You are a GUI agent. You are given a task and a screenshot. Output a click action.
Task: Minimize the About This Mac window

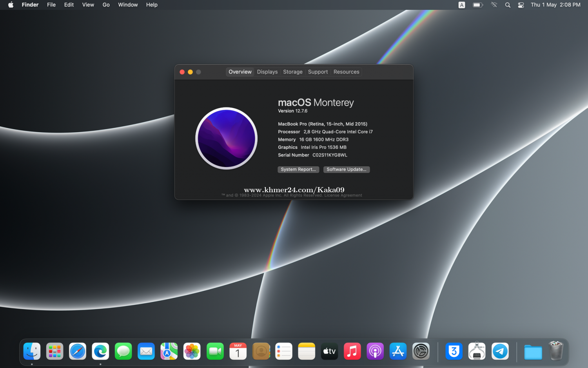191,72
